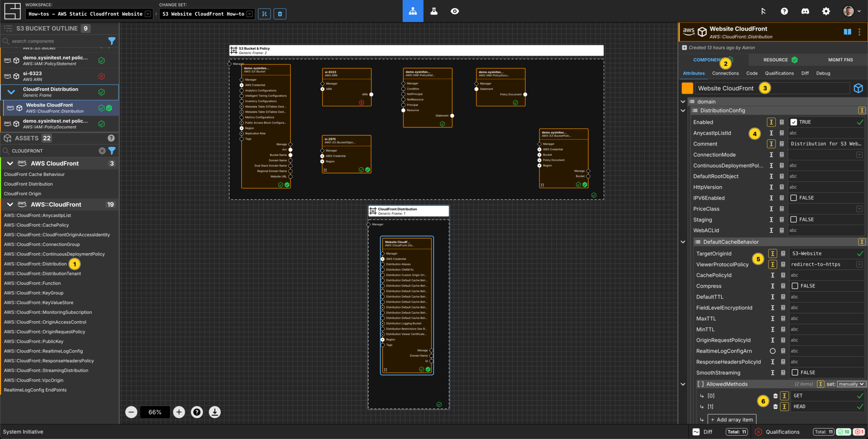868x439 pixels.
Task: Click filter icon next to search components
Action: [112, 41]
